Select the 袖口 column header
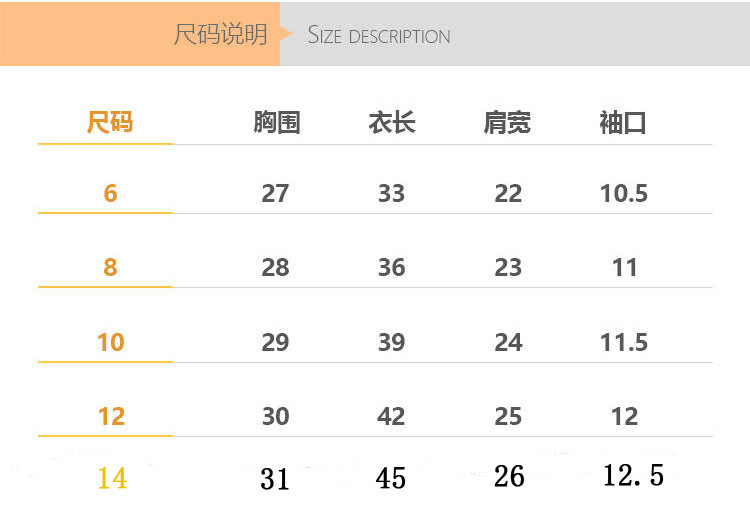Image resolution: width=750 pixels, height=513 pixels. 623,123
